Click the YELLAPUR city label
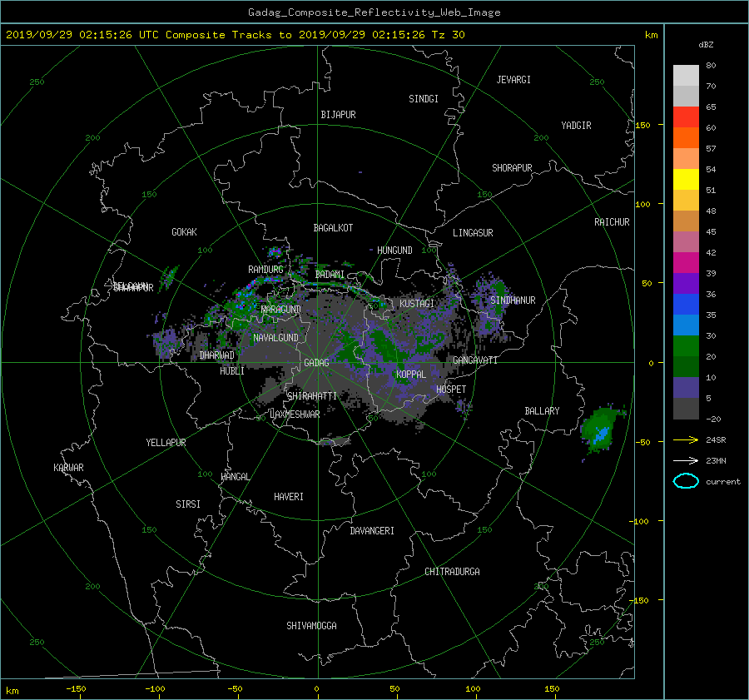The image size is (749, 700). (166, 443)
